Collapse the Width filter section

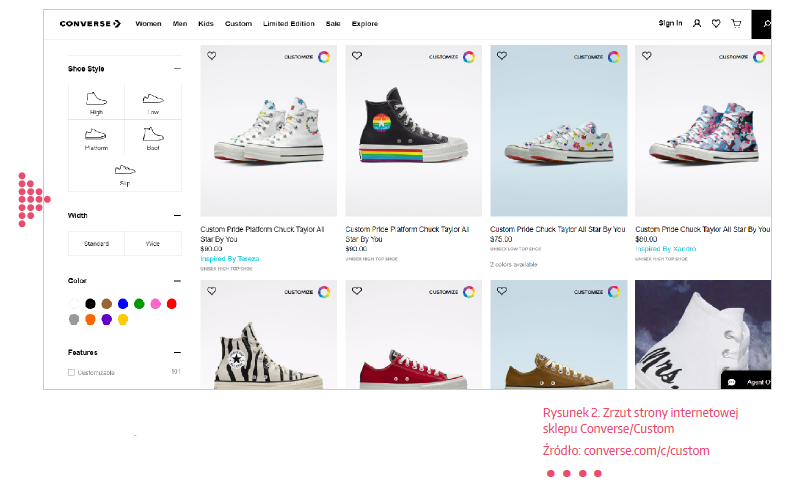177,216
